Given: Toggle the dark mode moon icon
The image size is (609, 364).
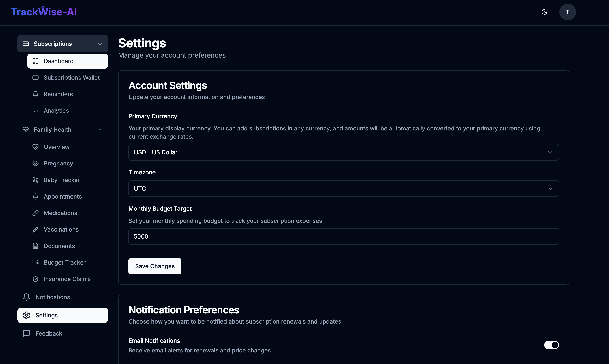Looking at the screenshot, I should [x=544, y=12].
